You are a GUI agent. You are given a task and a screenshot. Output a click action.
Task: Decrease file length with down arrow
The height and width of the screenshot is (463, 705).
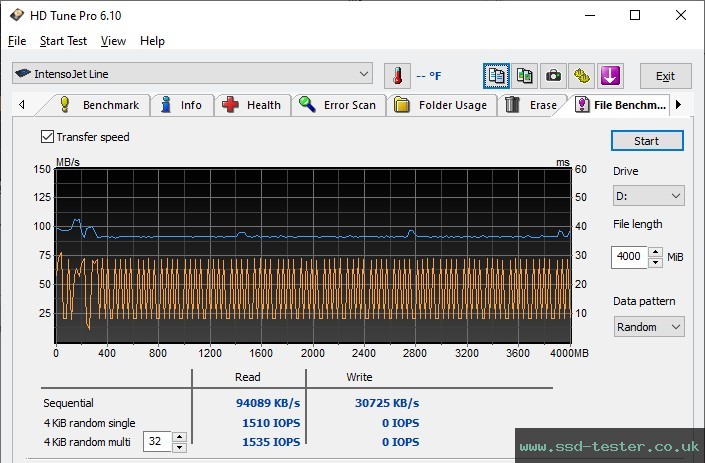656,263
